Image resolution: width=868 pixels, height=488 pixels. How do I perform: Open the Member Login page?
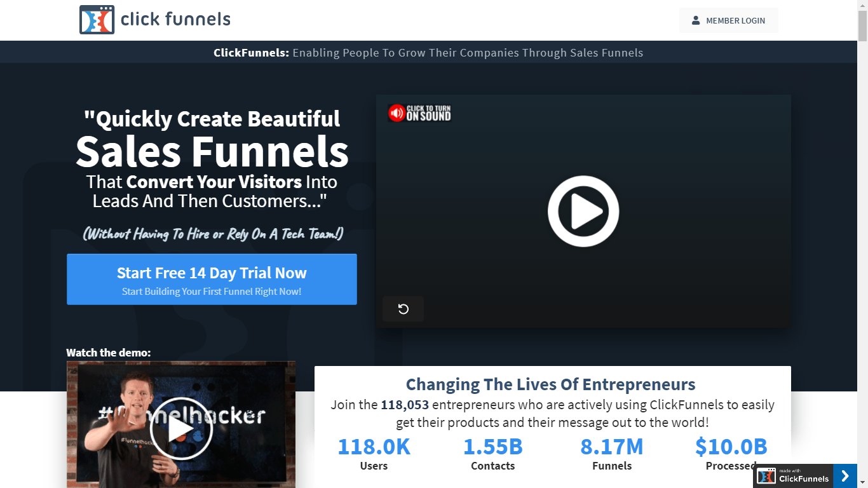click(729, 20)
